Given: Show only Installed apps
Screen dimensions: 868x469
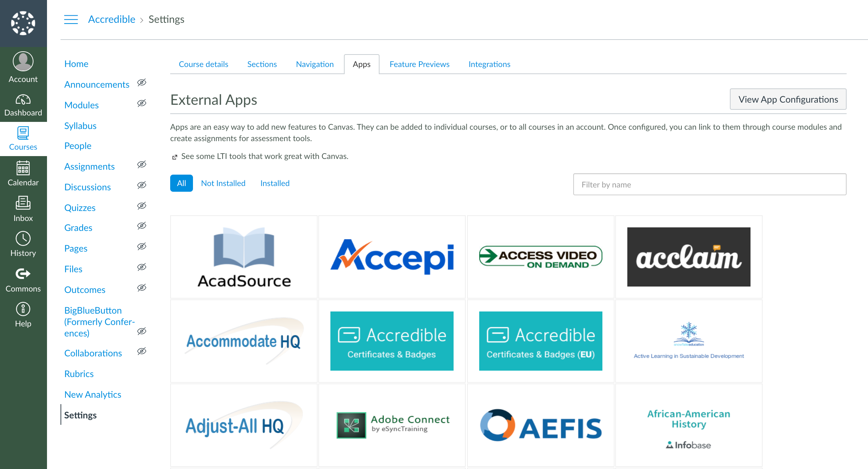Looking at the screenshot, I should 274,183.
